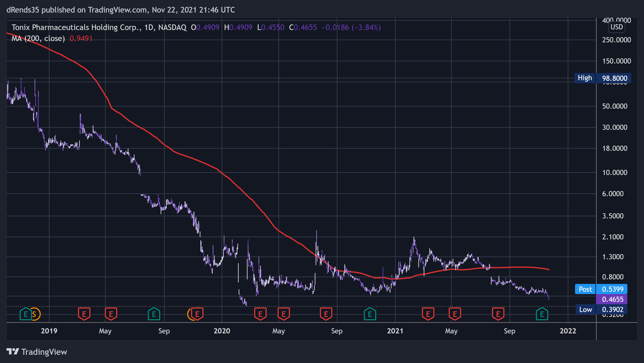Screen dimensions: 644x363
Task: Open the red earnings marker between 2019 and May 2019
Action: (84, 314)
